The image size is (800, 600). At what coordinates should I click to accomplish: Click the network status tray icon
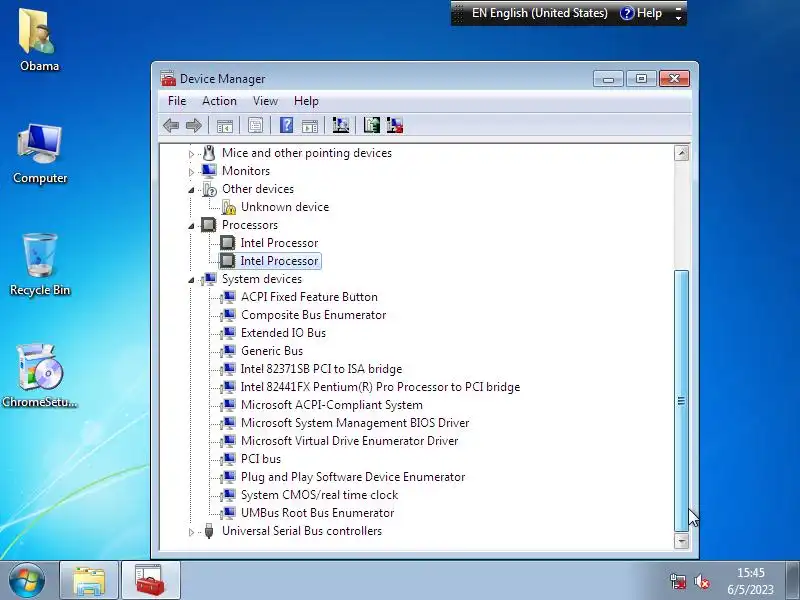(x=678, y=582)
